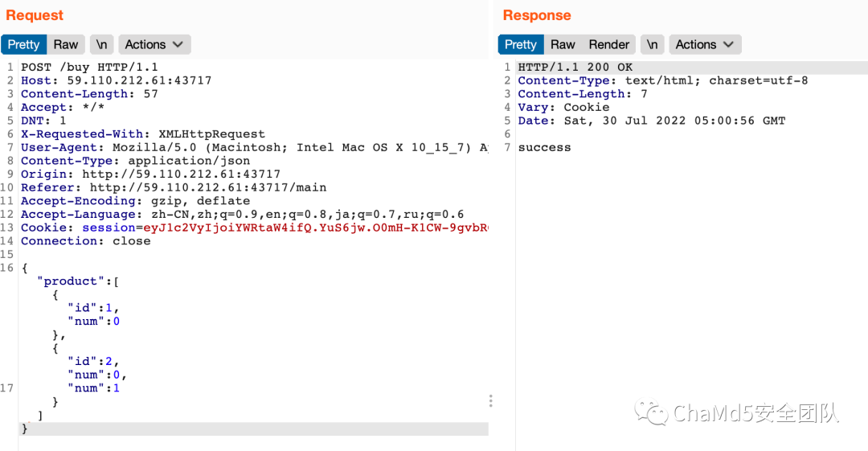
Task: Click the 'POST /buy HTTP/1.1' request line
Action: pyautogui.click(x=89, y=67)
